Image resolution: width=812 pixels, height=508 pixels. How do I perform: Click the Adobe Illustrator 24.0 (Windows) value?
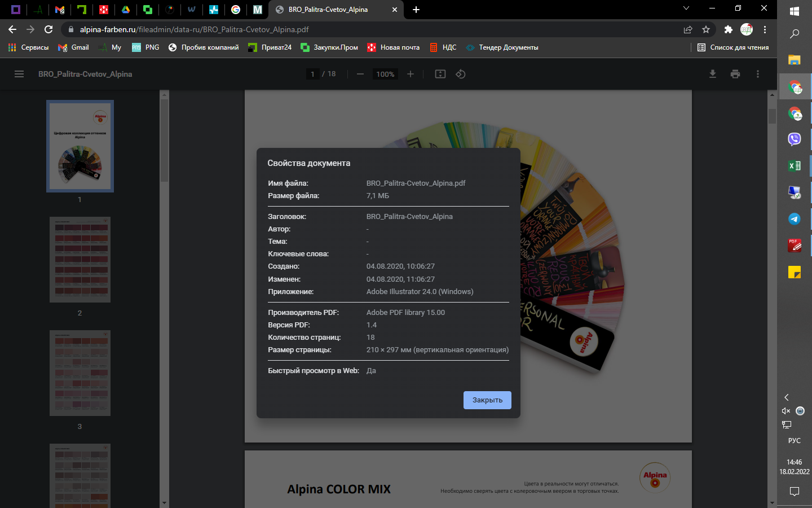pos(420,291)
